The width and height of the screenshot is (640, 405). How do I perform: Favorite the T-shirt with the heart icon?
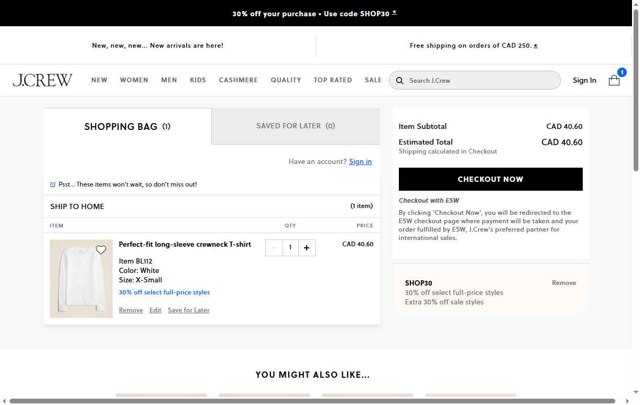tap(101, 249)
